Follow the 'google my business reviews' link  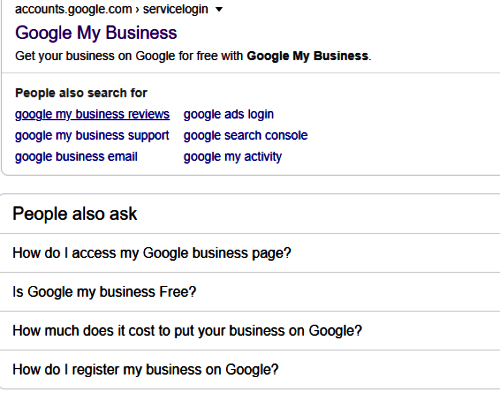(x=92, y=114)
